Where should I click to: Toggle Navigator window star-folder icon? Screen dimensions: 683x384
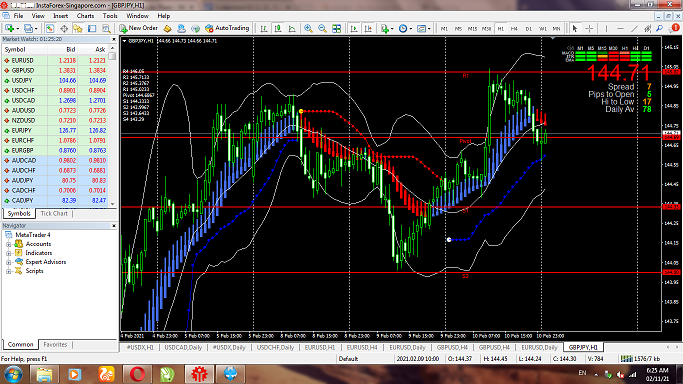(78, 28)
